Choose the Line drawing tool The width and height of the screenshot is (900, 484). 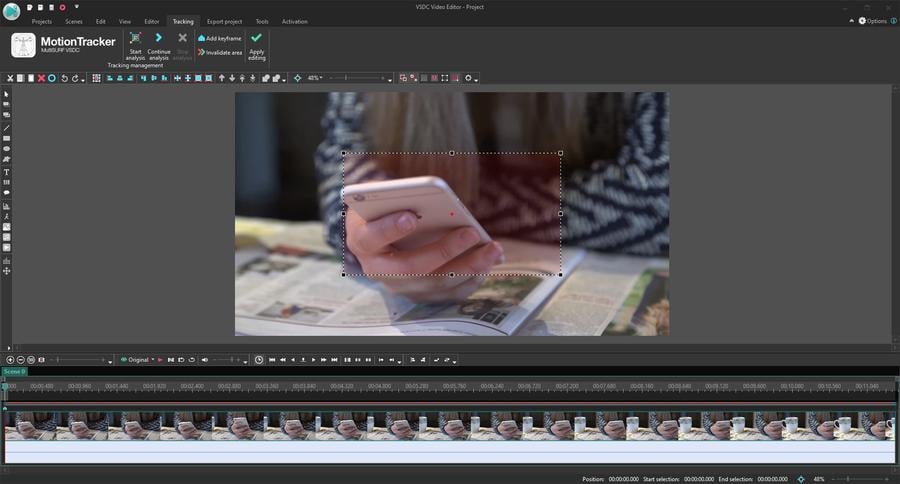[x=6, y=128]
